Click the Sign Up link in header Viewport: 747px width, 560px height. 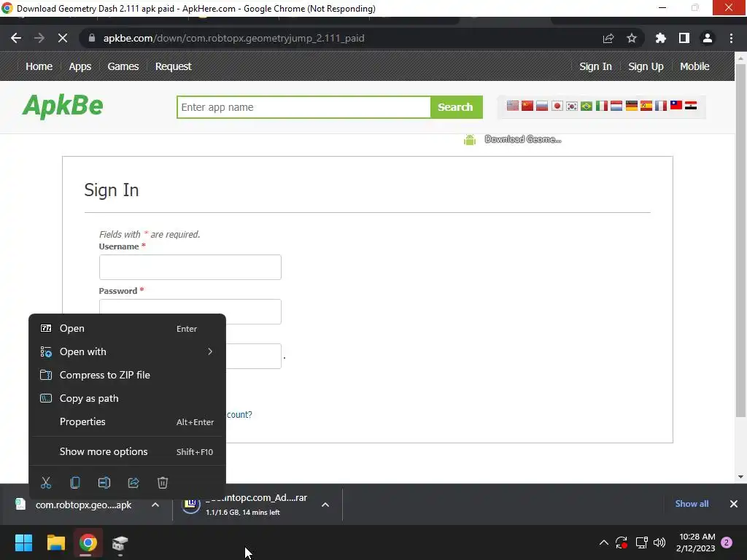(x=646, y=66)
